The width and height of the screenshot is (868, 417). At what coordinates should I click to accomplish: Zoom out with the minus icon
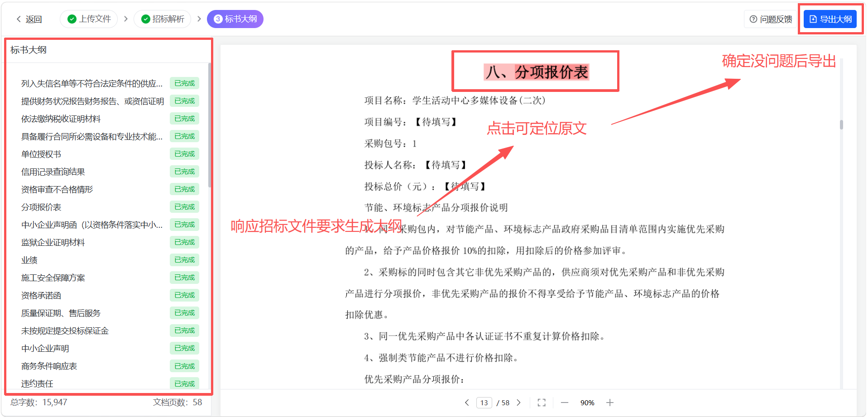click(x=565, y=403)
